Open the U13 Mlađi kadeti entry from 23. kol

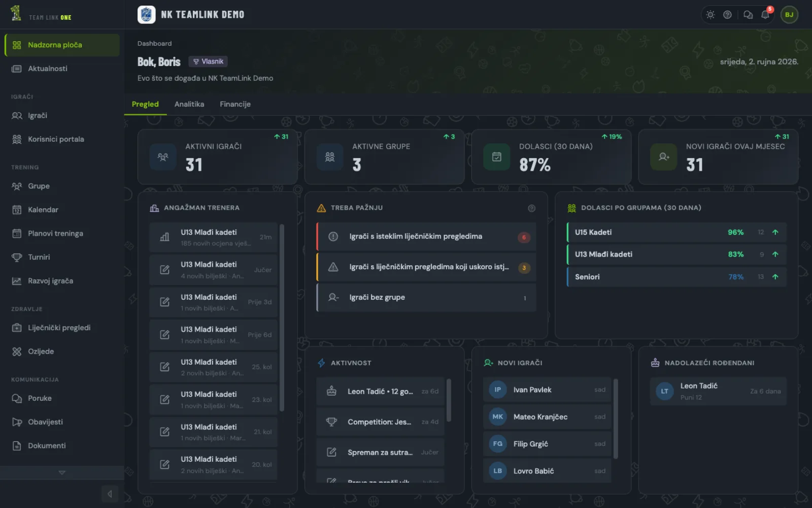tap(214, 399)
